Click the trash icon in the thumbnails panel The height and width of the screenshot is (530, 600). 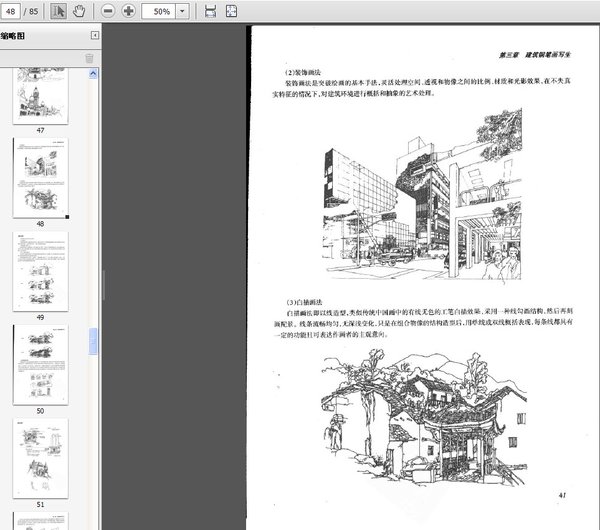pyautogui.click(x=89, y=58)
